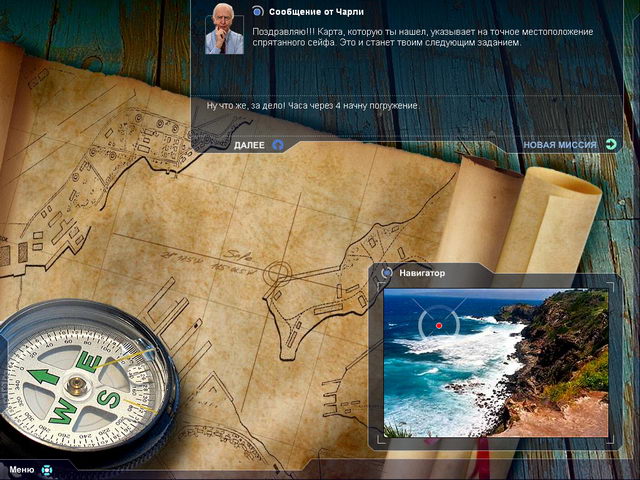Start the next mission via "НОВАЯ МИССИЯ"
The image size is (640, 480).
[x=559, y=145]
